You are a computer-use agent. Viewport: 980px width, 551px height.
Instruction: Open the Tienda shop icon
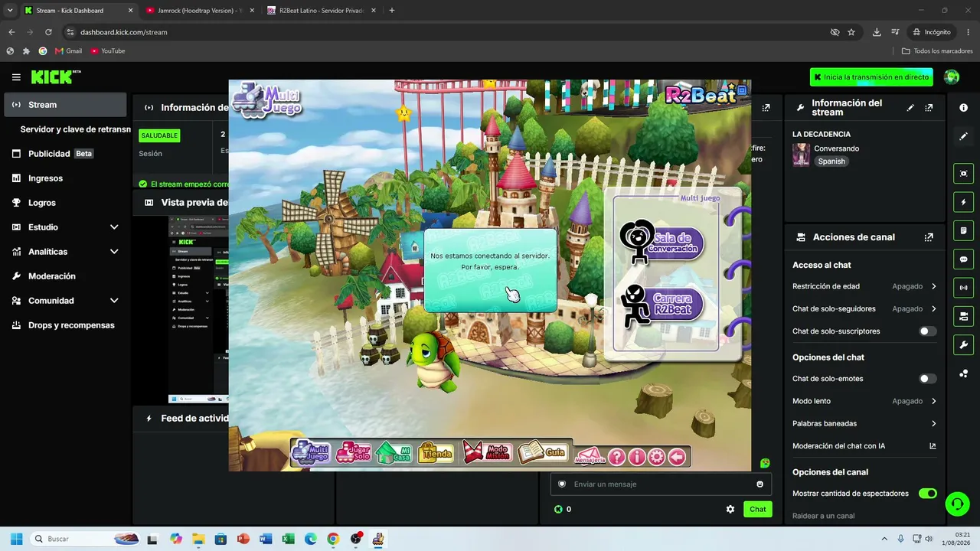pyautogui.click(x=436, y=453)
